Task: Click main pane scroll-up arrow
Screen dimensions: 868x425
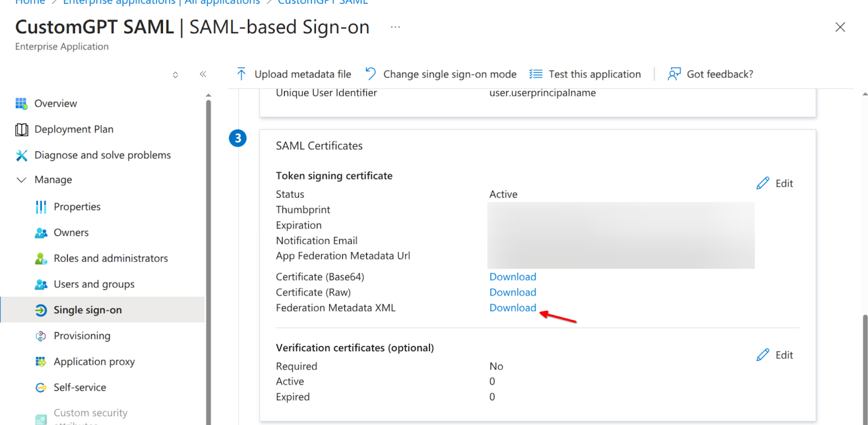Action: (x=865, y=94)
